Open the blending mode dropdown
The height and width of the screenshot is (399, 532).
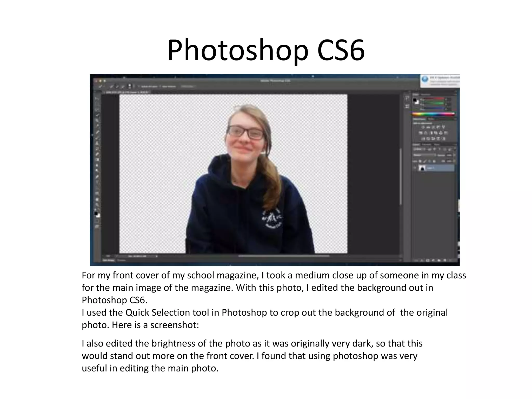pos(424,155)
